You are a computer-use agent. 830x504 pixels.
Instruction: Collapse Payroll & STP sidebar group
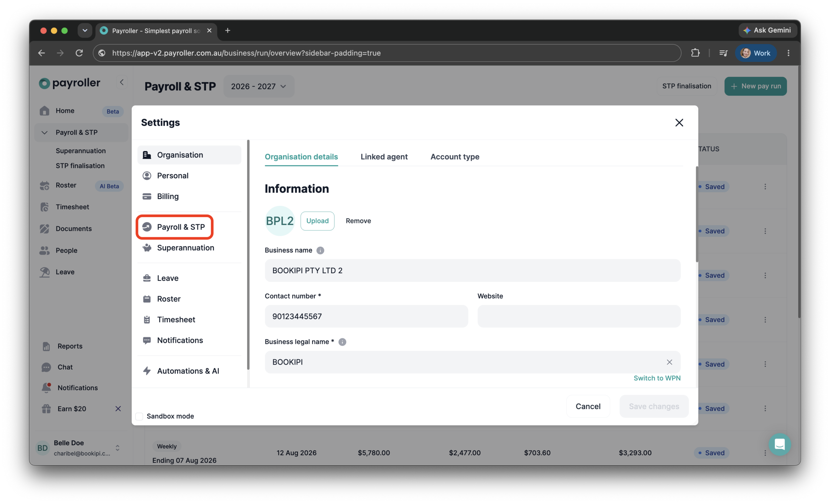[44, 133]
